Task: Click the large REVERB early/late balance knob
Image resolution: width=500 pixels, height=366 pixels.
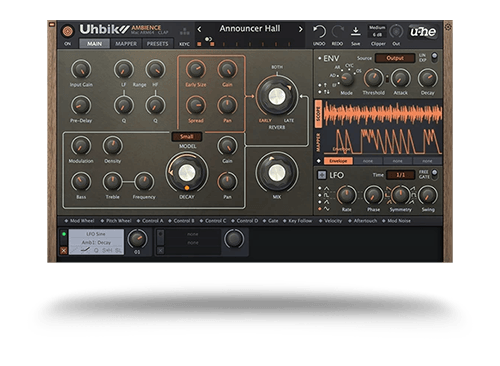Action: [277, 96]
